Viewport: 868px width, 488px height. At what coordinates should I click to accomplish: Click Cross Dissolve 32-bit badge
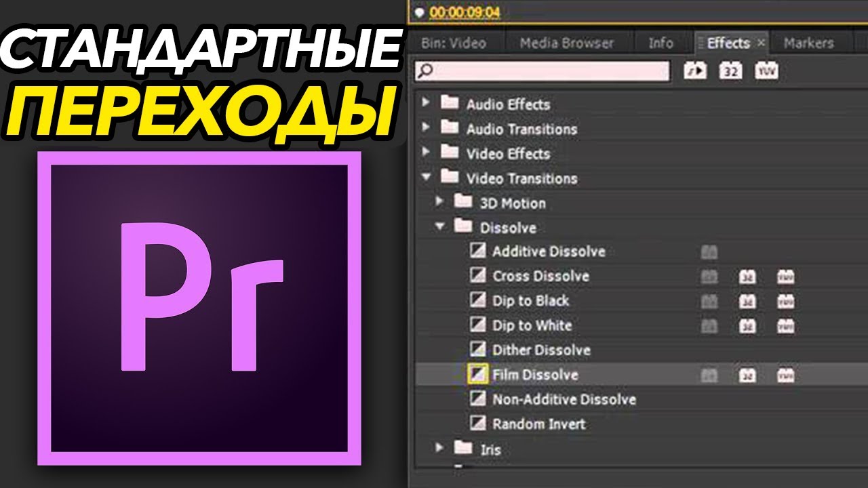(747, 277)
